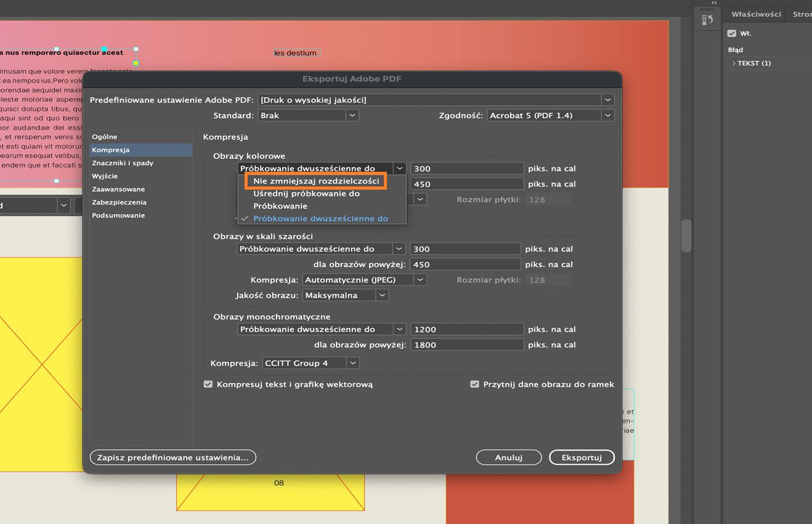Click the Błąd column header in the right panel

[736, 50]
